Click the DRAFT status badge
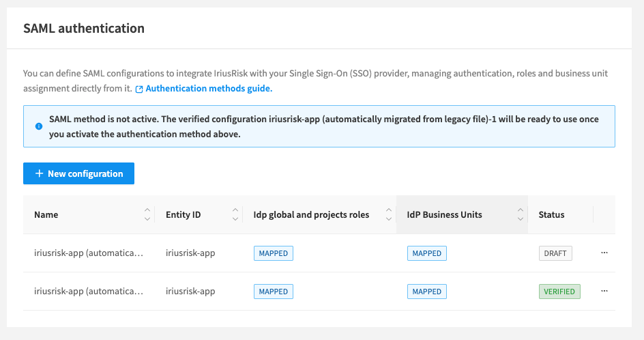Screen dimensions: 644x340 coord(555,253)
